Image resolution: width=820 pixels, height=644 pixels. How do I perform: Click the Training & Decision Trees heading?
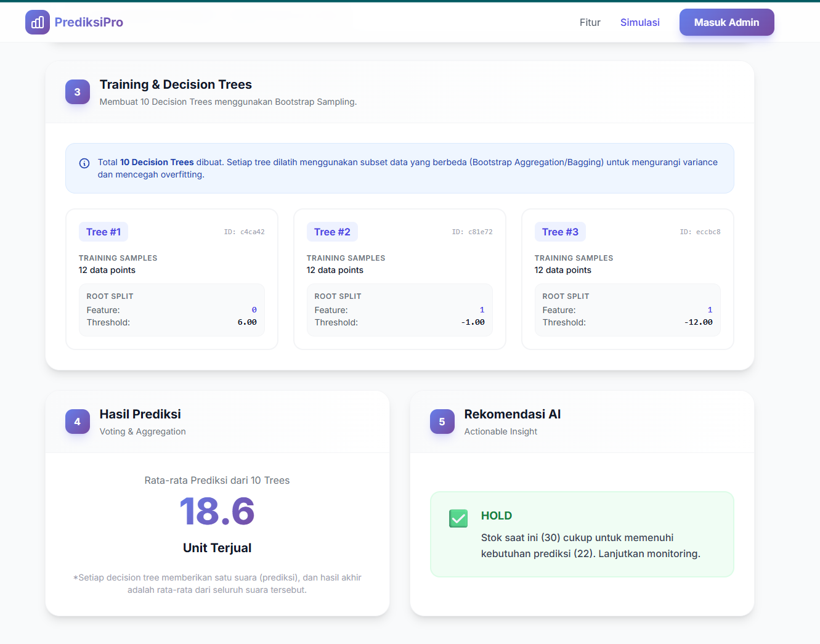pos(176,84)
